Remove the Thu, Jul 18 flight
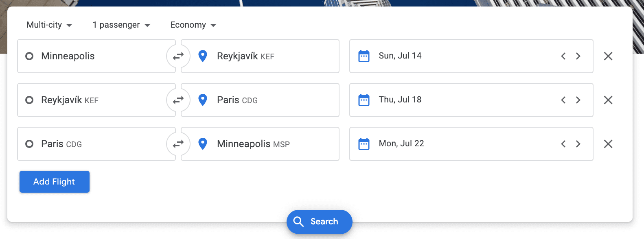Image resolution: width=644 pixels, height=239 pixels. [x=608, y=100]
